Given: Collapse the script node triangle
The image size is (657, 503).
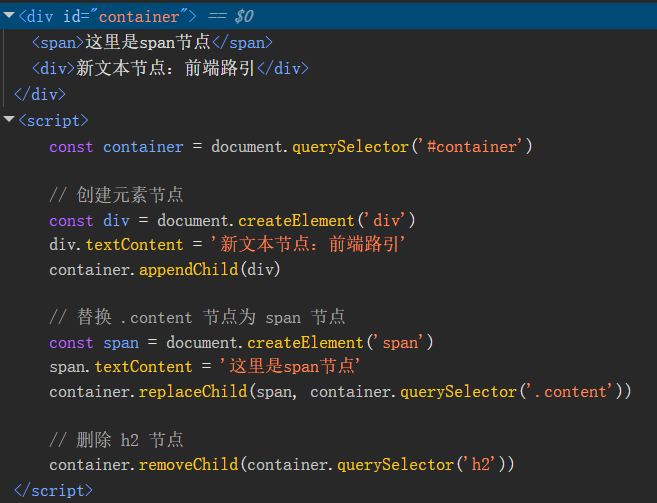Looking at the screenshot, I should [8, 120].
